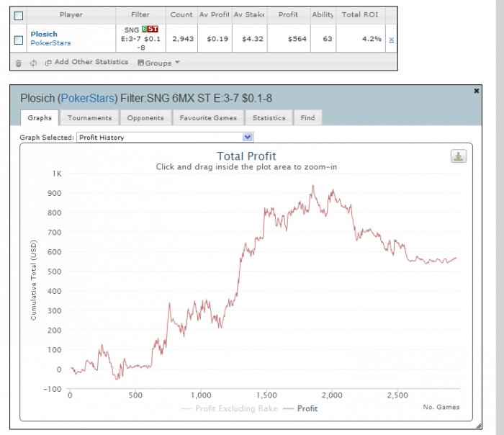Sort by the Filter column header
The width and height of the screenshot is (504, 435).
click(x=140, y=15)
